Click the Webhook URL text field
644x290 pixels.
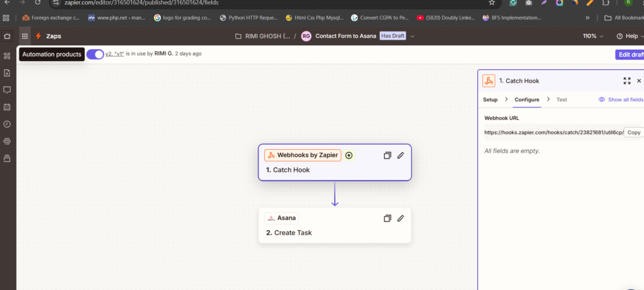pos(553,132)
